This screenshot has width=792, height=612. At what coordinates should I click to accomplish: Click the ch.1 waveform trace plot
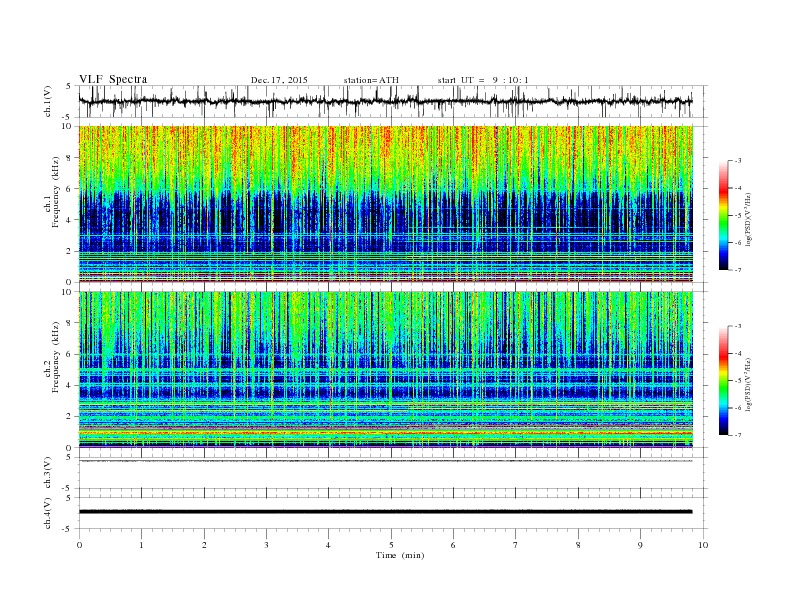[x=386, y=101]
